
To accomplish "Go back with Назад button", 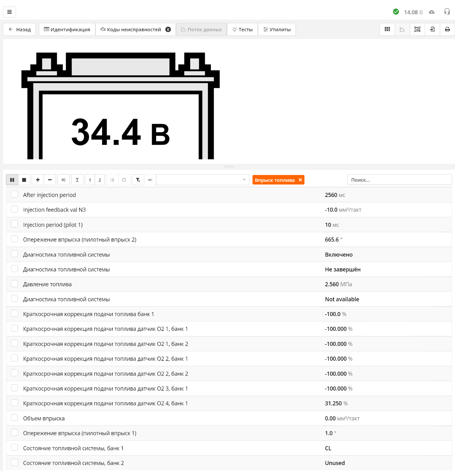I will (19, 29).
